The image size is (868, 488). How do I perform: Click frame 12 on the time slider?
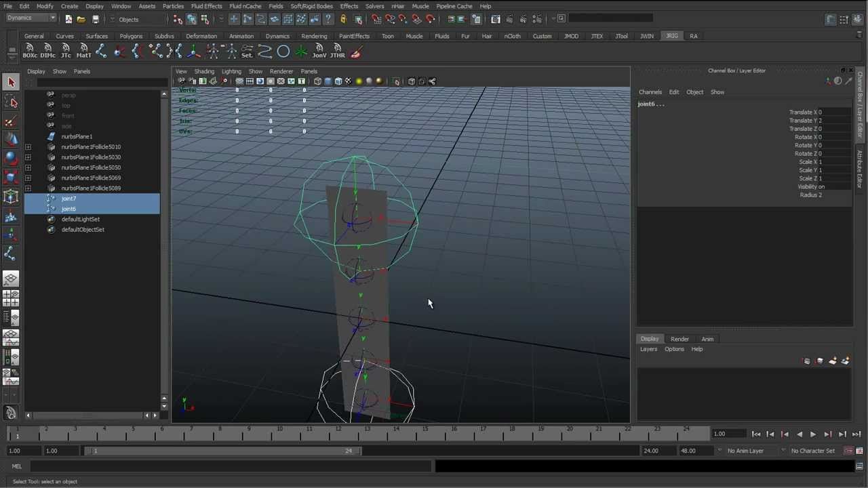coord(336,433)
